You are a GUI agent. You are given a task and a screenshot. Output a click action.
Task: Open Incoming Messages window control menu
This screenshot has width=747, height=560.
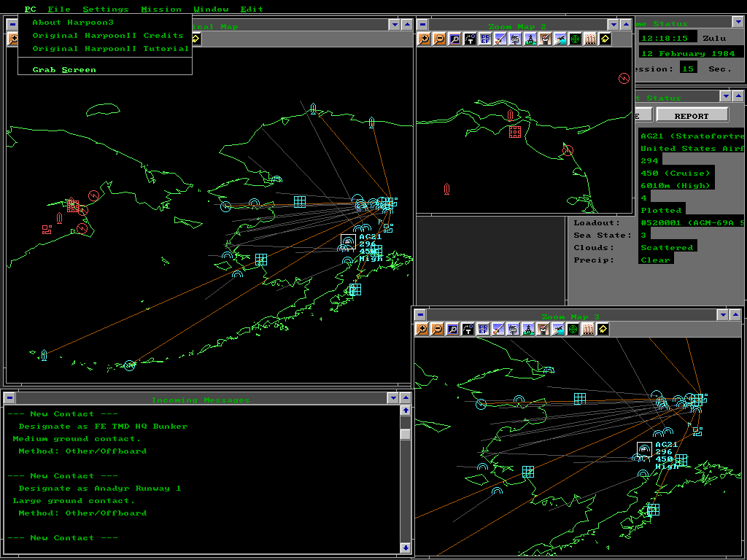click(9, 398)
